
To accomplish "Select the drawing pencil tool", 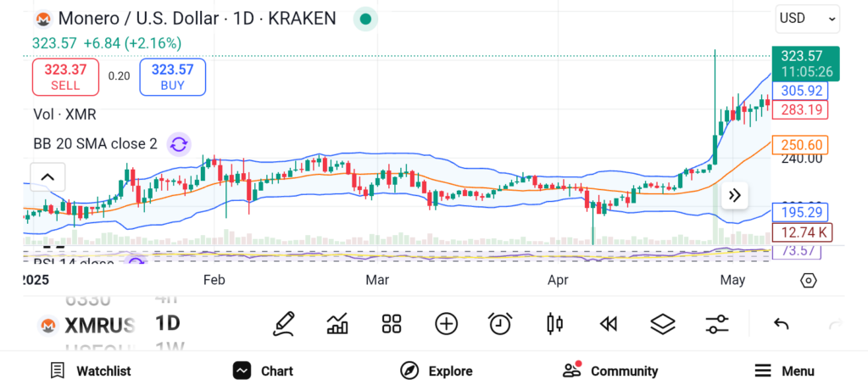I will tap(284, 323).
